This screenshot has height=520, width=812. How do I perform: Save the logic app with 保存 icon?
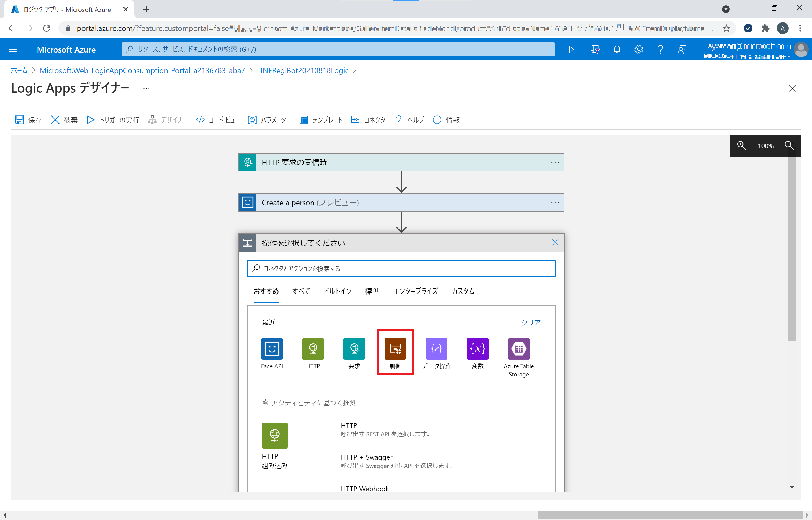[x=28, y=120]
